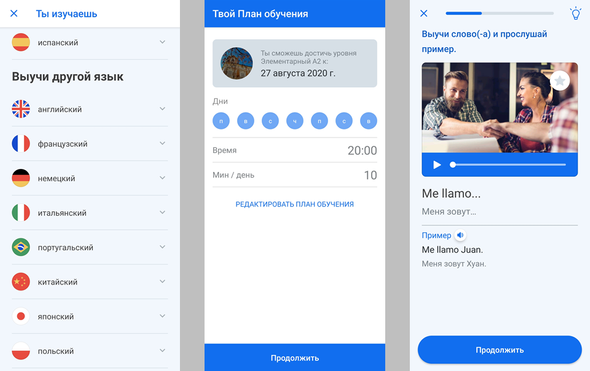Click the audio playback progress slider
The image size is (590, 371).
click(x=508, y=165)
